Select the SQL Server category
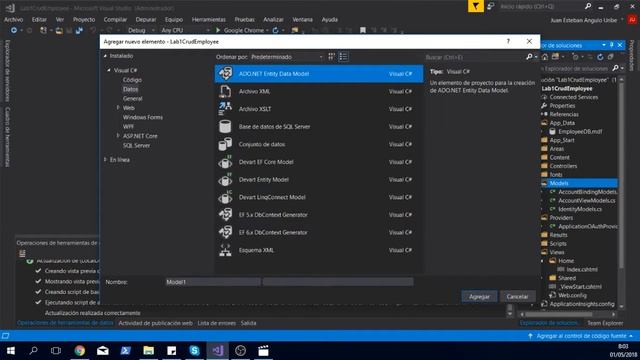This screenshot has width=640, height=360. click(136, 145)
